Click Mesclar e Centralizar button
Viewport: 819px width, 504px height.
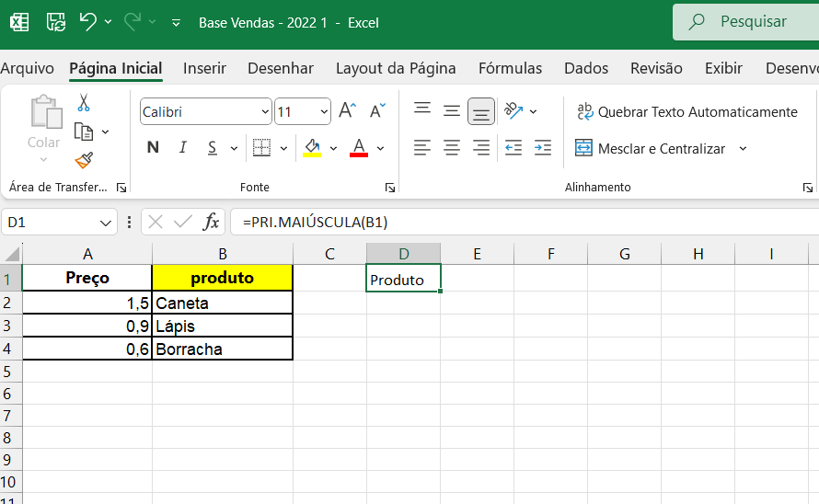click(x=651, y=149)
